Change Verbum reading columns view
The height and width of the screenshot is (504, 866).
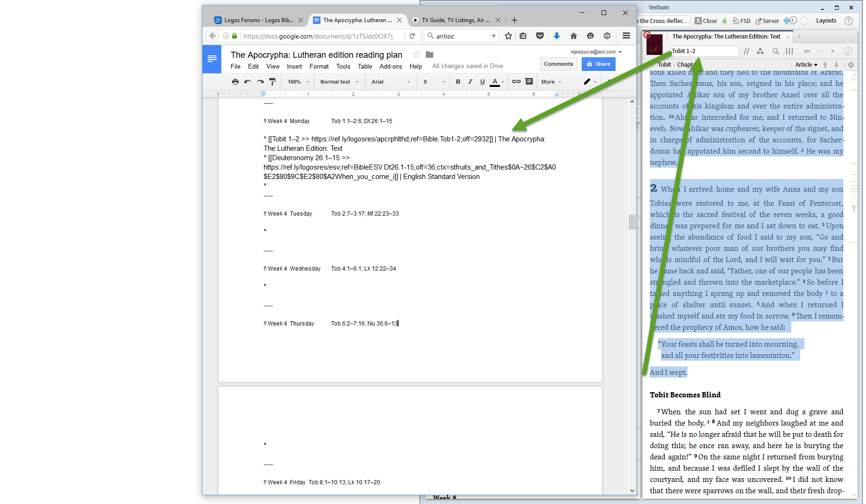pyautogui.click(x=789, y=51)
